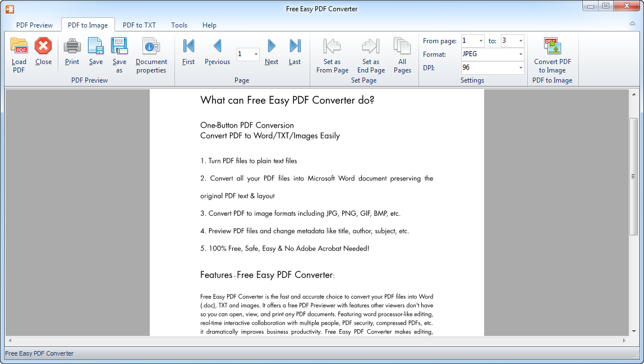Screen dimensions: 644x364
Task: Click the Load PDF icon
Action: pyautogui.click(x=19, y=53)
